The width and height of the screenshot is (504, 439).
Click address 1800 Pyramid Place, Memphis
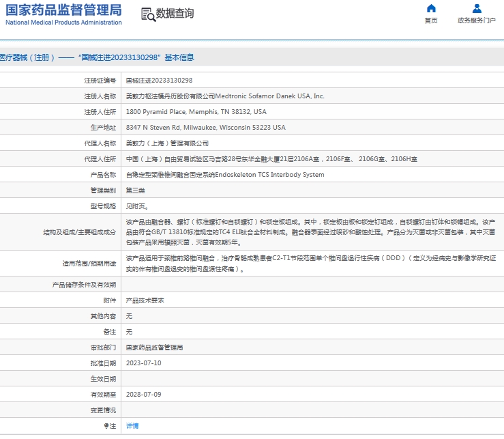coord(196,112)
